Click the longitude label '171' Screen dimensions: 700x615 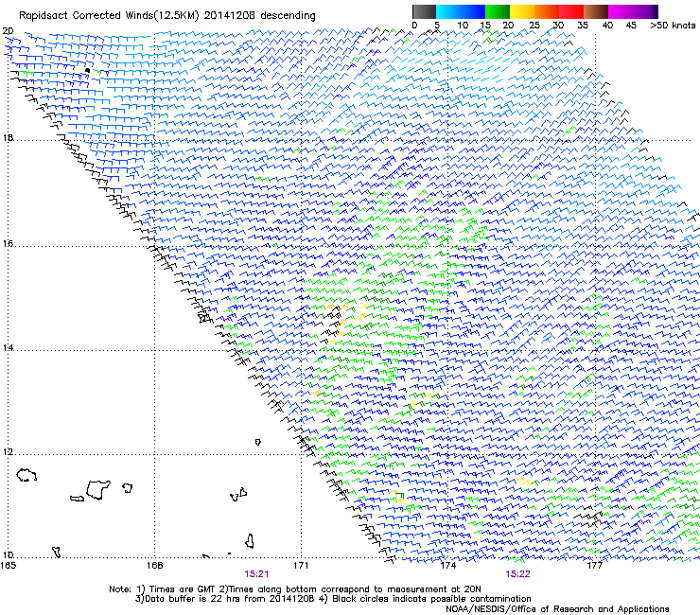301,565
